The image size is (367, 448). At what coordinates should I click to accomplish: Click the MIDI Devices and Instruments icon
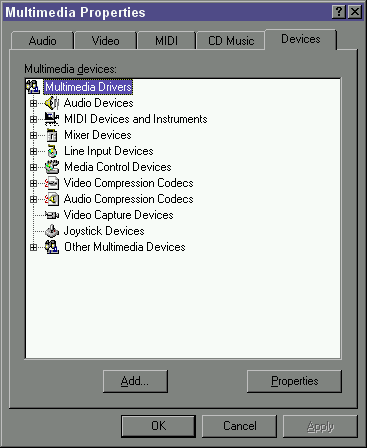click(52, 119)
